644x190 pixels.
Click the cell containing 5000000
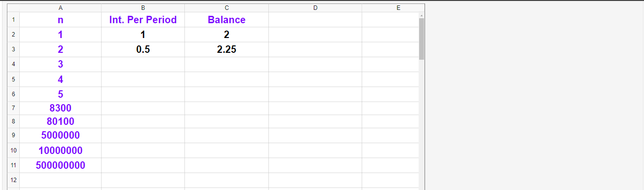coord(60,135)
